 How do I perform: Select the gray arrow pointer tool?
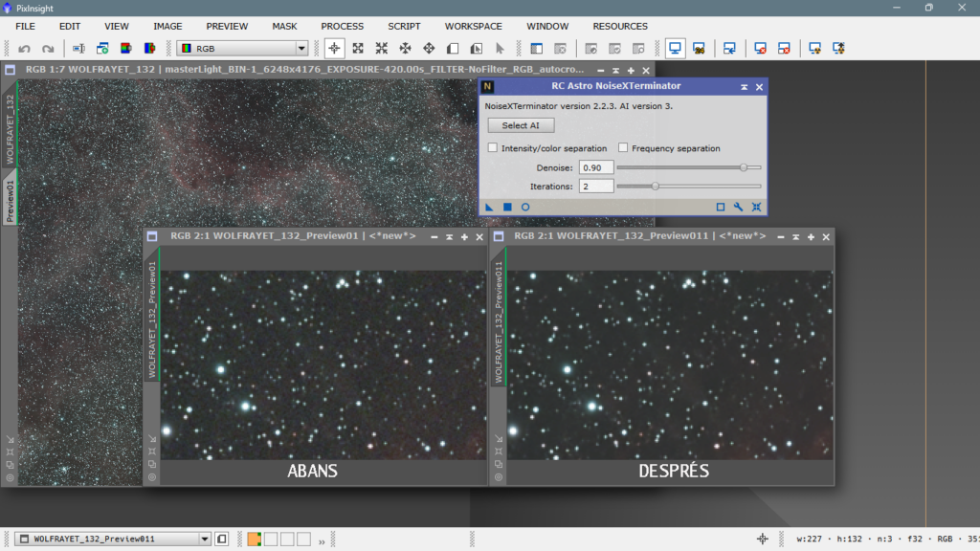coord(500,48)
